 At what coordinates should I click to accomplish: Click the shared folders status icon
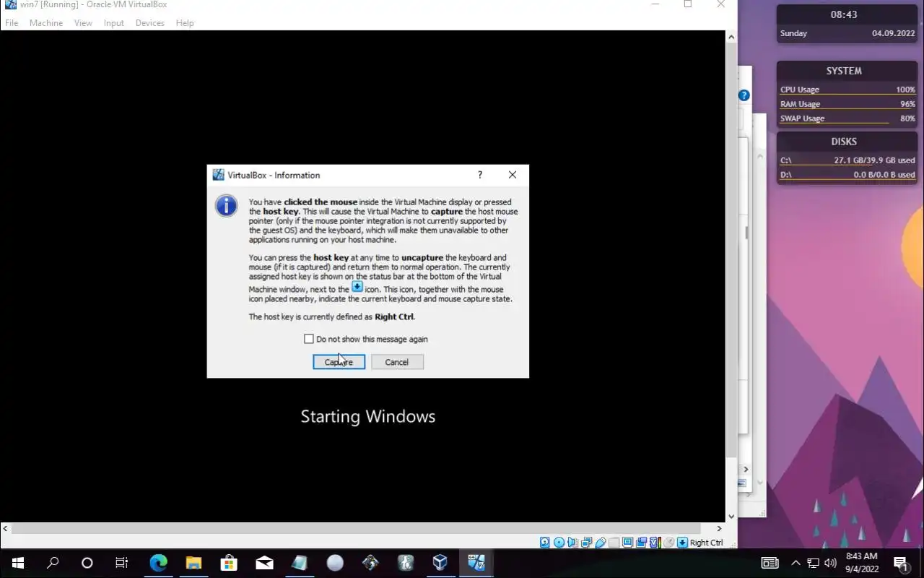(614, 543)
